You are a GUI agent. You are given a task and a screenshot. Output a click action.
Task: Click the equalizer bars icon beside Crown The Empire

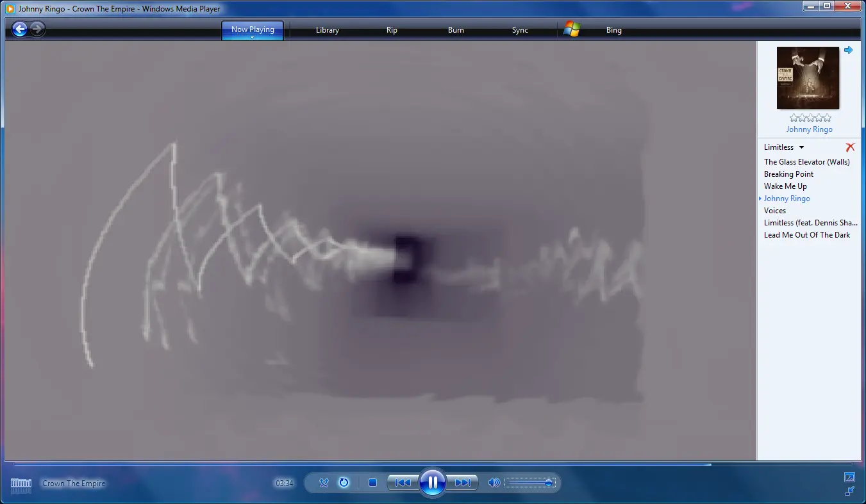(21, 485)
